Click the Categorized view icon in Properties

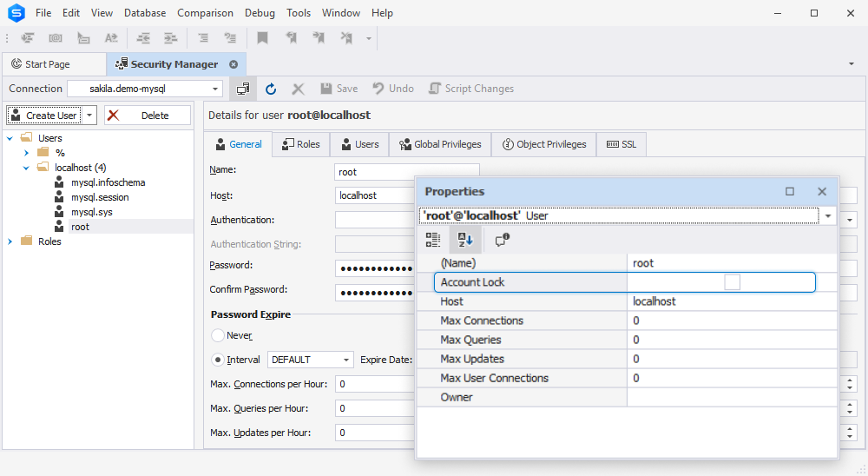point(433,240)
